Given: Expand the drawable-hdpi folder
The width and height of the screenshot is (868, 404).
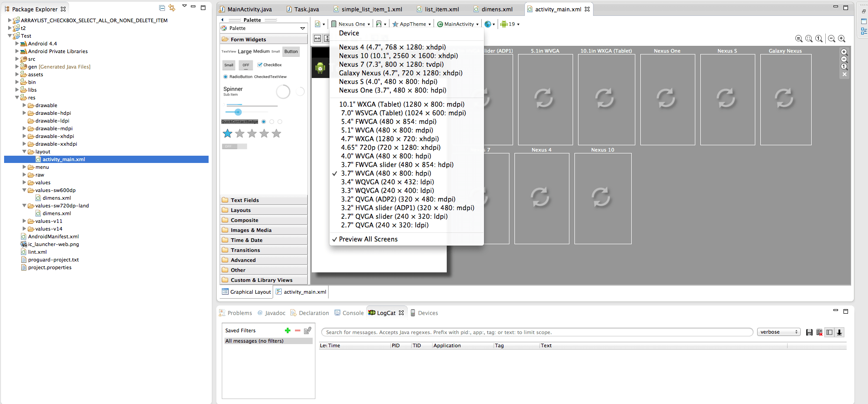Looking at the screenshot, I should pos(25,113).
